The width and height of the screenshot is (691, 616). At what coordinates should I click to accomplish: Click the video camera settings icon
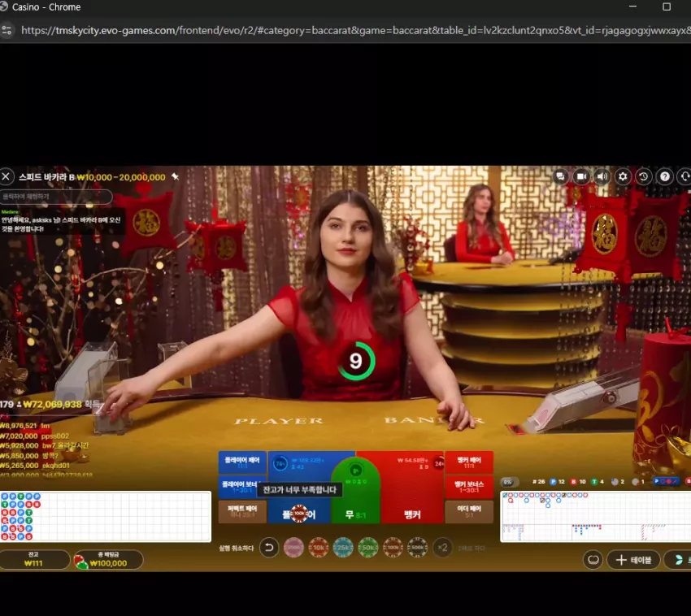581,176
